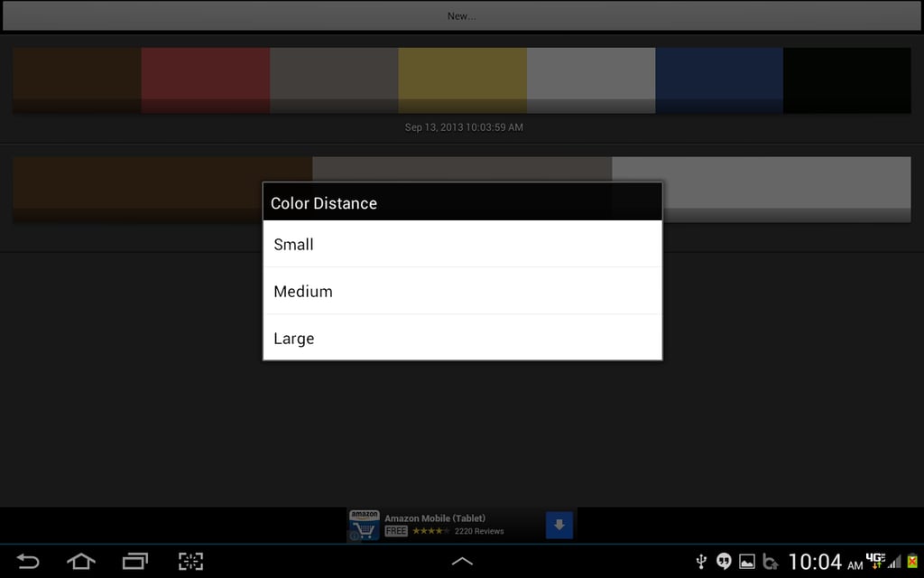Click the New... button at top
Image resolution: width=924 pixels, height=578 pixels.
tap(461, 16)
